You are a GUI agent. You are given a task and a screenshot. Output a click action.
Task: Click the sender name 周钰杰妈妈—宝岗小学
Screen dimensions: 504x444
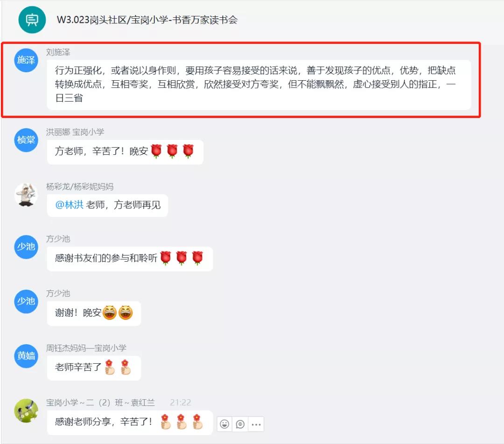pos(86,347)
